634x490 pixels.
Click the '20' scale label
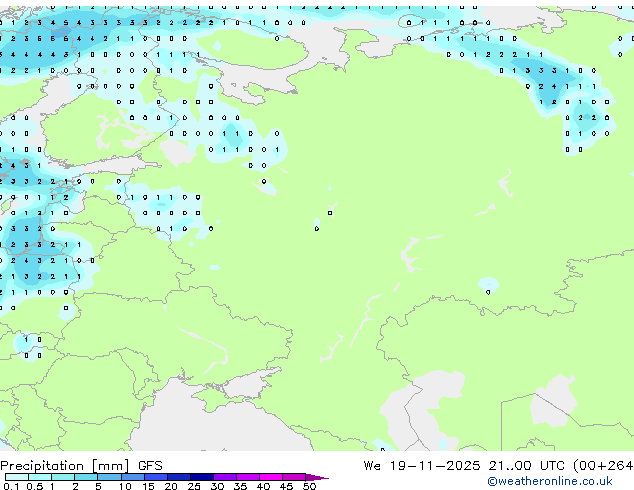point(171,486)
